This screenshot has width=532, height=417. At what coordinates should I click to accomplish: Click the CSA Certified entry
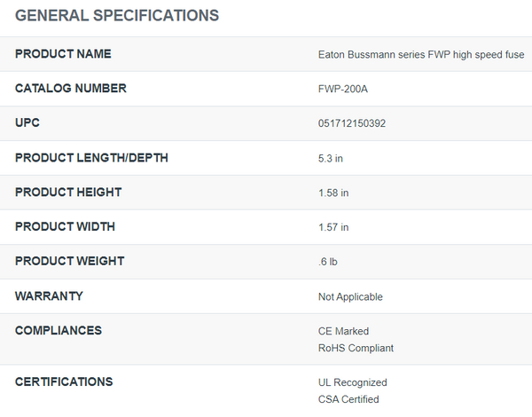click(348, 399)
